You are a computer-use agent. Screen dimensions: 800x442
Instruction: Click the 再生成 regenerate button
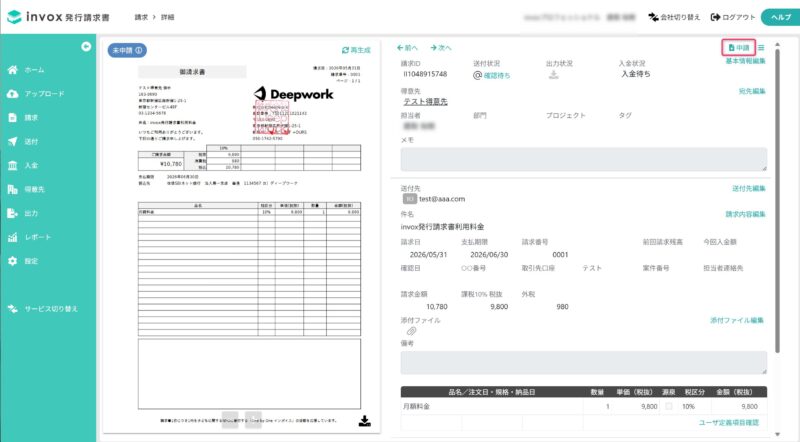(x=356, y=50)
